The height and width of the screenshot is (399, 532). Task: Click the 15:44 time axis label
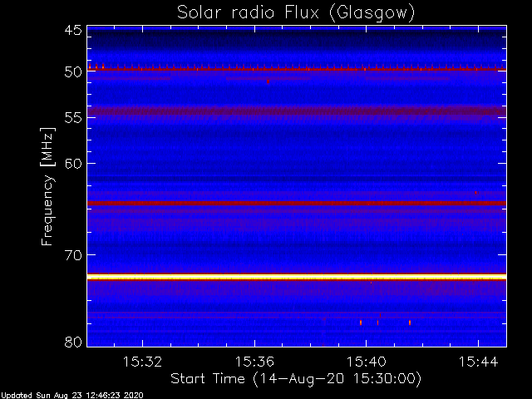[479, 362]
